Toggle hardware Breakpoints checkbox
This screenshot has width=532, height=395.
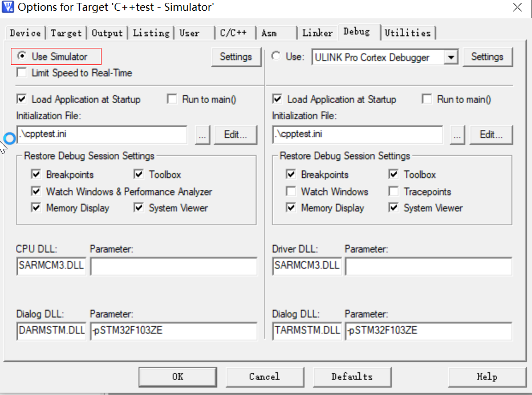point(291,174)
